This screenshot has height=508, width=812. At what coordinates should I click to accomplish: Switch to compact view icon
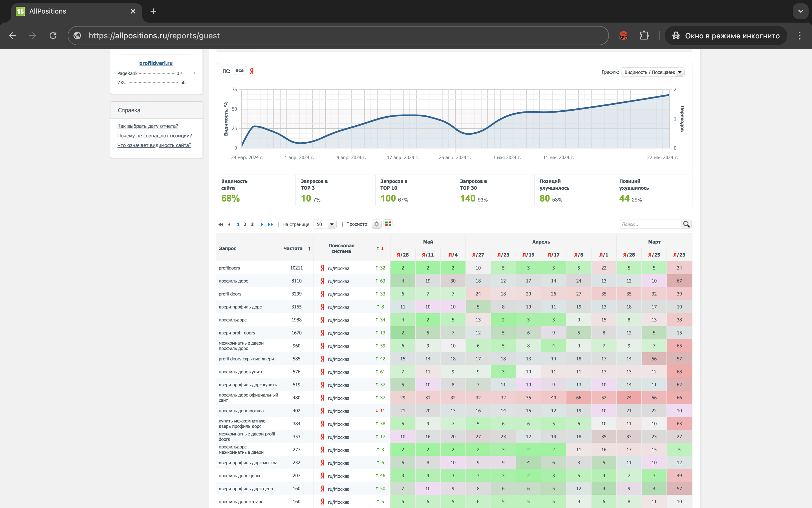[x=376, y=224]
